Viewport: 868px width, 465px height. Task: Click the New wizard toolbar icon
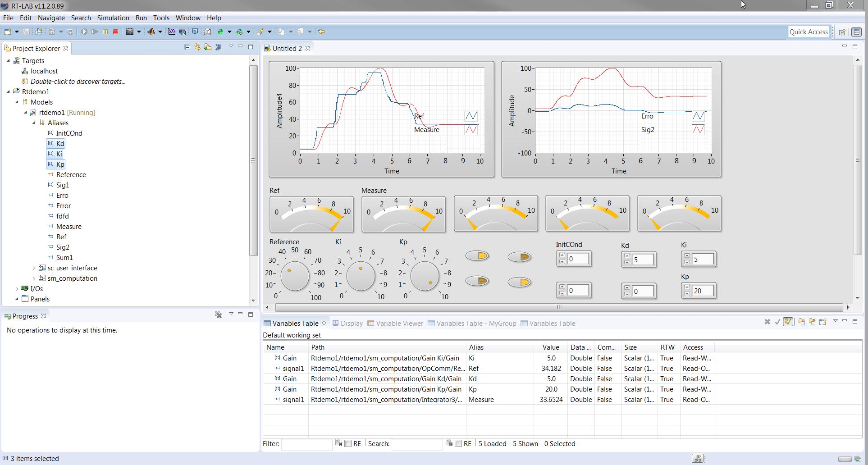click(8, 32)
